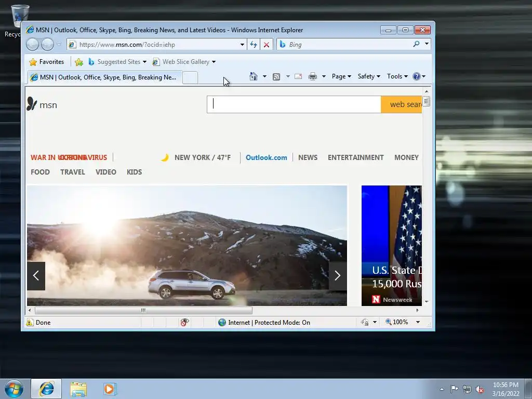Click the Refresh page icon
The image size is (532, 399).
click(x=254, y=45)
